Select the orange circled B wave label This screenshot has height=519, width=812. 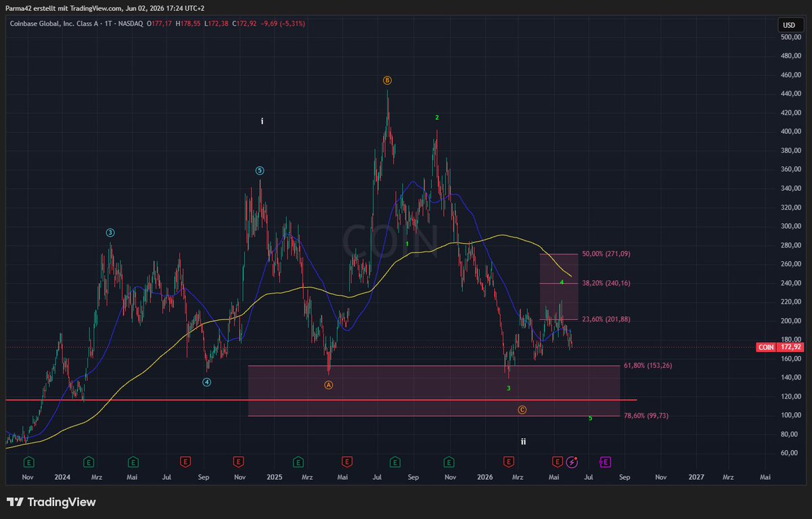(x=387, y=80)
